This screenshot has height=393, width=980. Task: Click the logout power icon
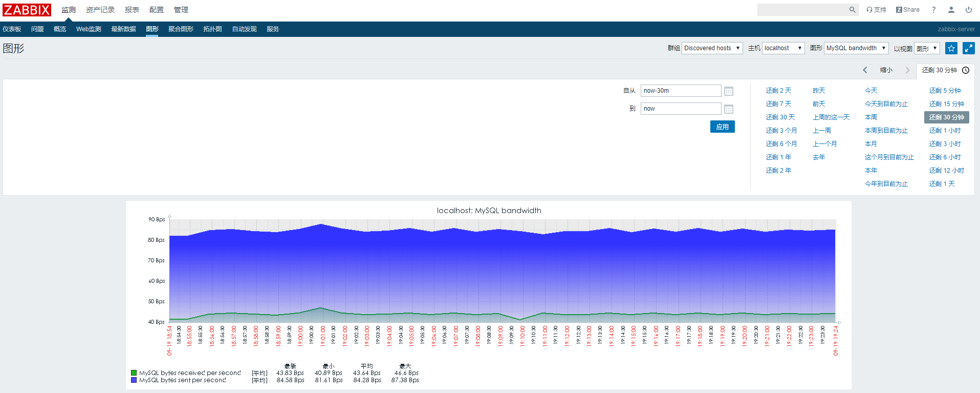pyautogui.click(x=968, y=10)
